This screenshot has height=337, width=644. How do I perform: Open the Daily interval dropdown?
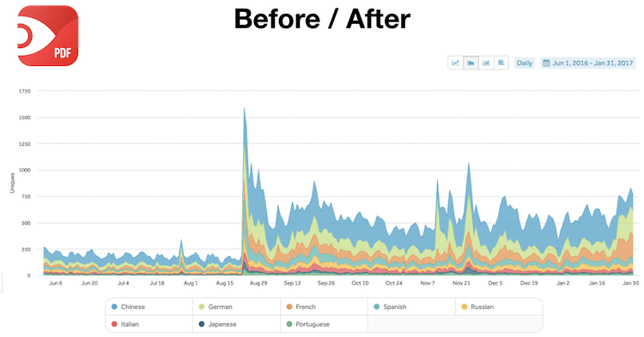point(525,63)
